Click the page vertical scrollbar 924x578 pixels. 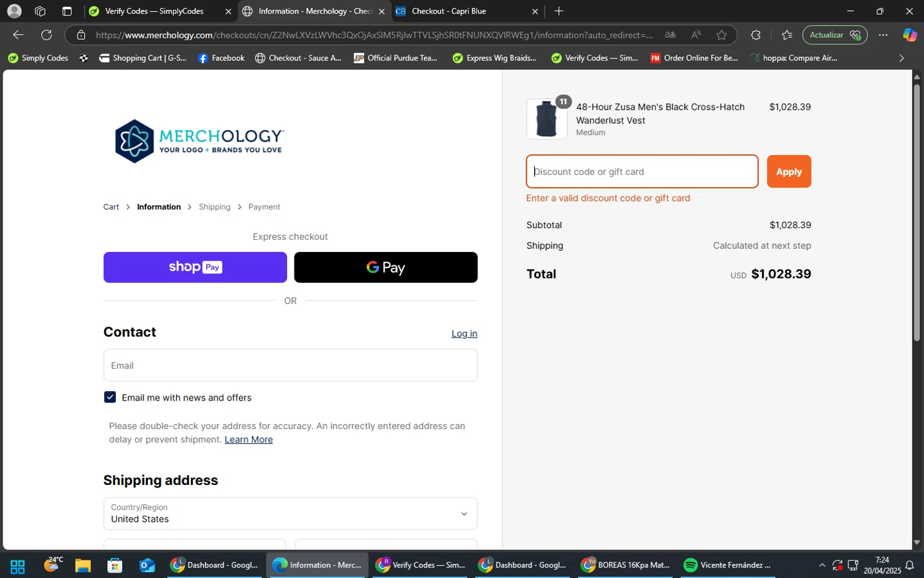(917, 212)
